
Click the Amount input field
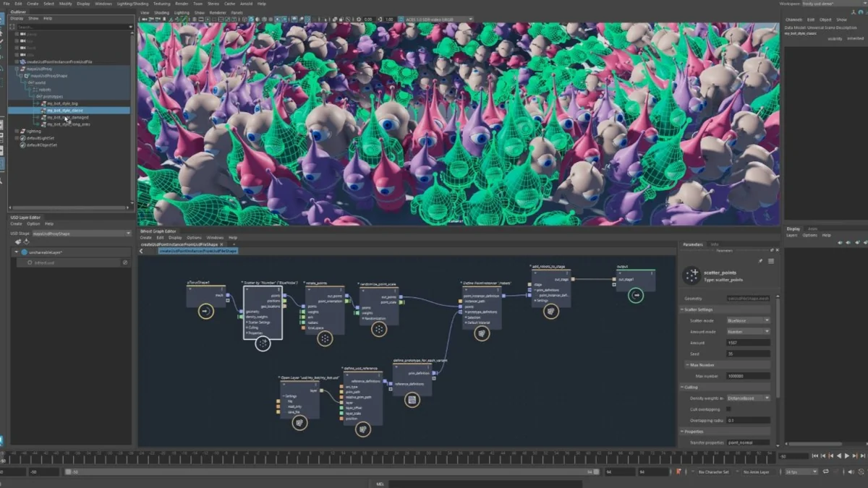point(748,343)
